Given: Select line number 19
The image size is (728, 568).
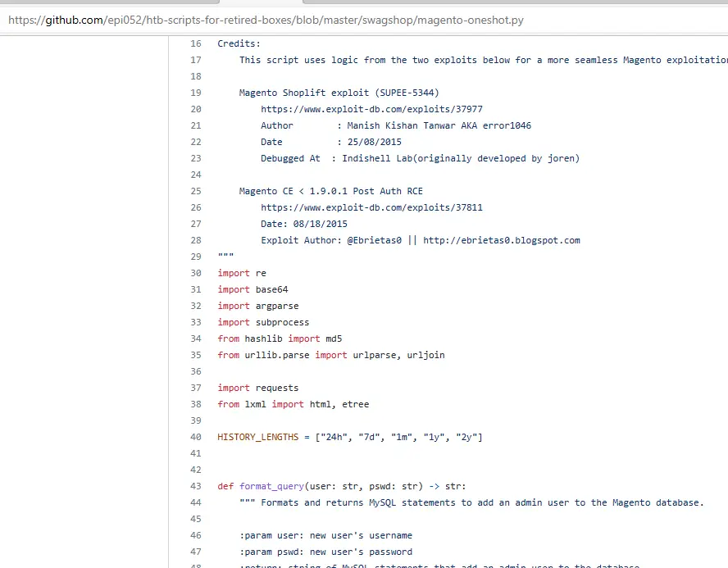Looking at the screenshot, I should pos(196,93).
